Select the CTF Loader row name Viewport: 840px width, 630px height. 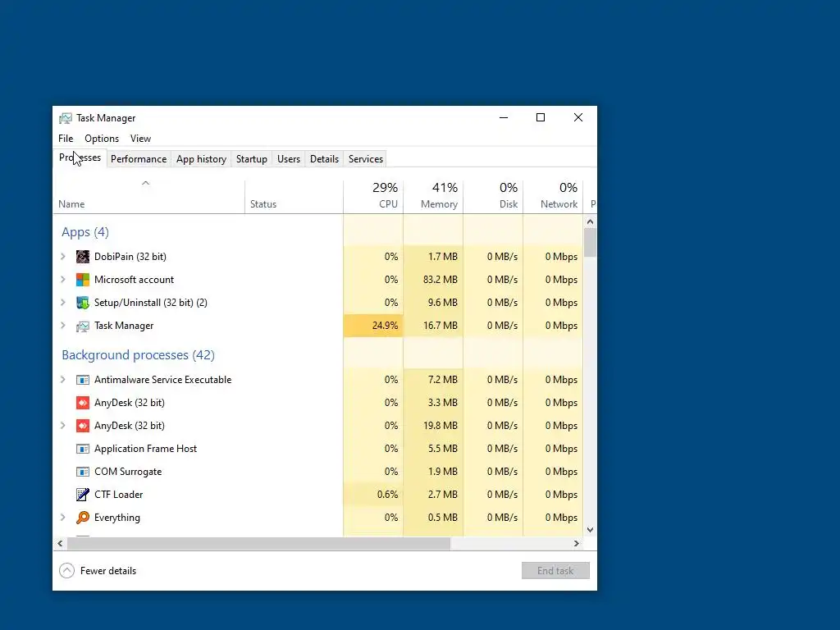coord(118,495)
